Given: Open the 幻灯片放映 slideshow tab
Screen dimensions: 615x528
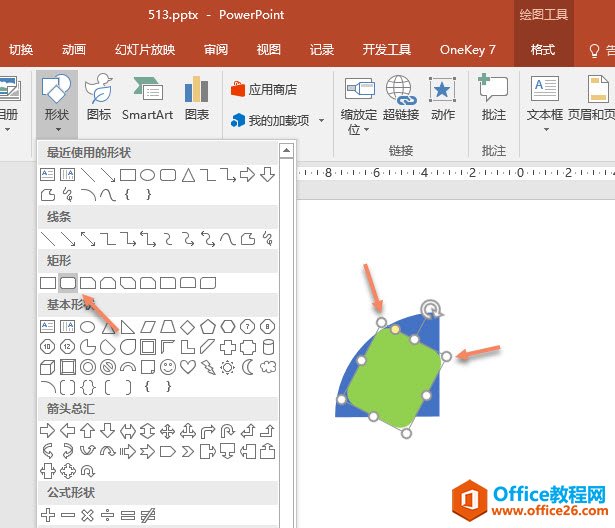Looking at the screenshot, I should coord(145,49).
